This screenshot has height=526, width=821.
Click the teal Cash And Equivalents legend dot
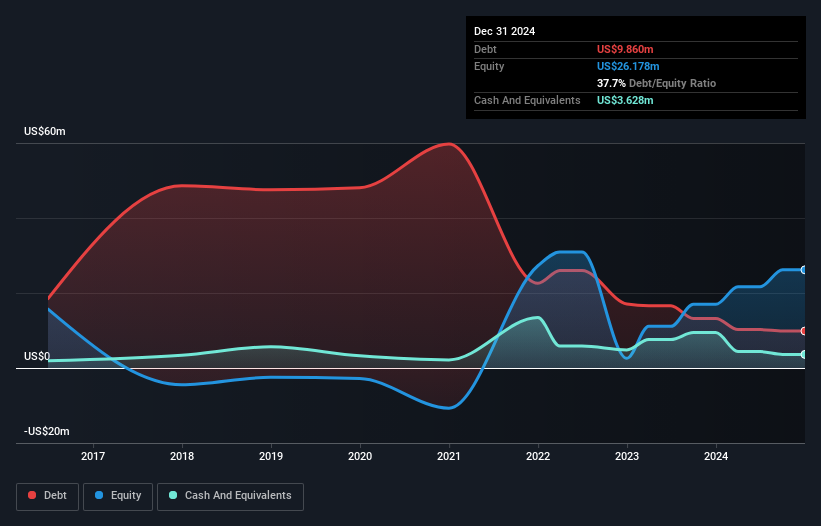pyautogui.click(x=173, y=495)
